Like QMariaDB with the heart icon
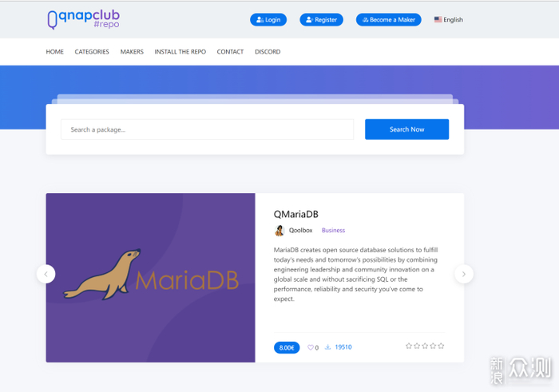 coord(311,347)
